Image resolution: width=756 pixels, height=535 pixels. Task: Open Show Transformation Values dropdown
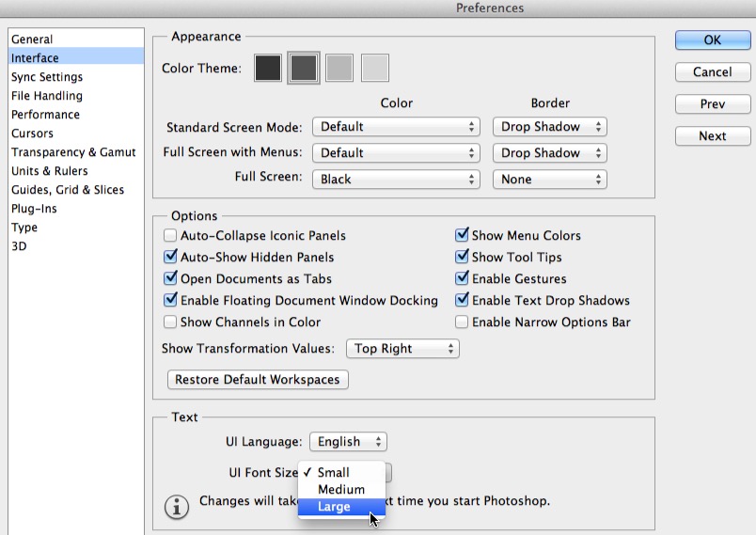pyautogui.click(x=402, y=349)
